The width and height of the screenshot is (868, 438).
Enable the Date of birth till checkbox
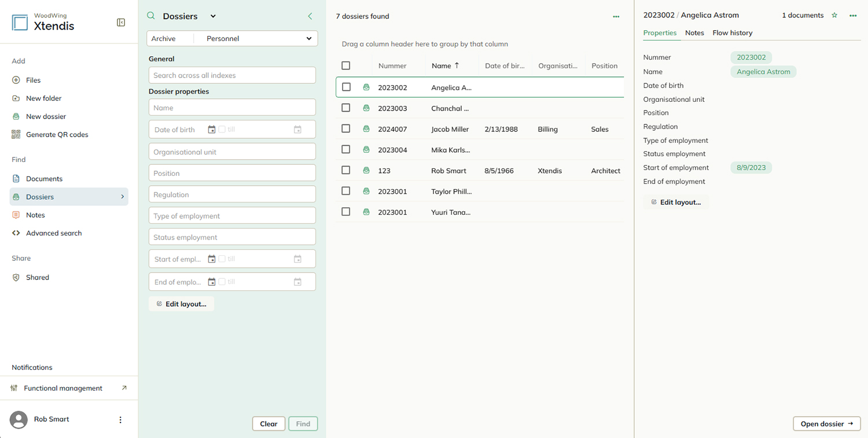222,130
